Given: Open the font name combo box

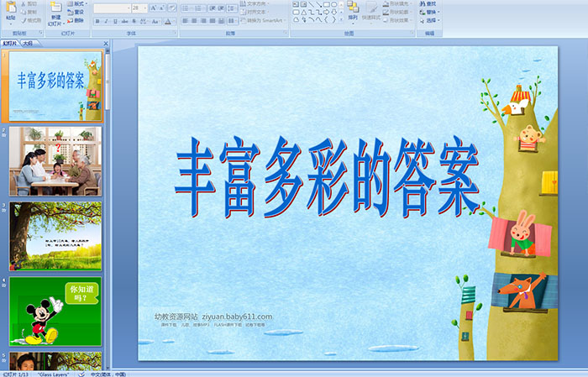Looking at the screenshot, I should point(112,8).
